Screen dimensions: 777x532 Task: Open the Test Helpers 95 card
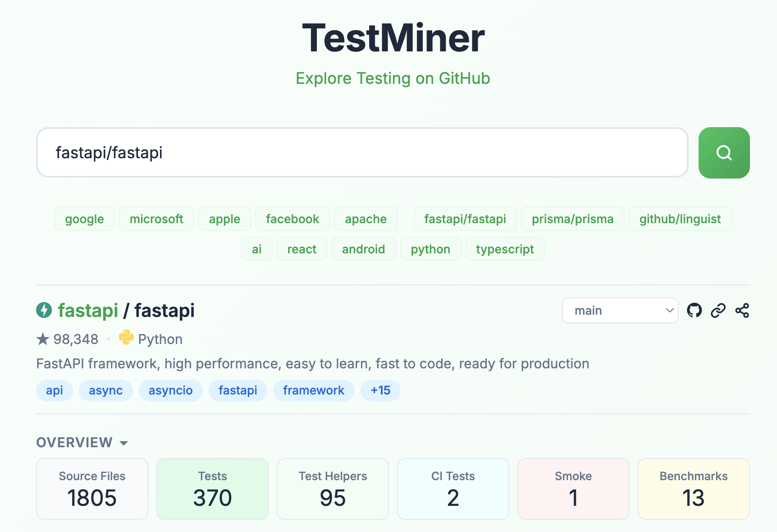click(x=333, y=489)
